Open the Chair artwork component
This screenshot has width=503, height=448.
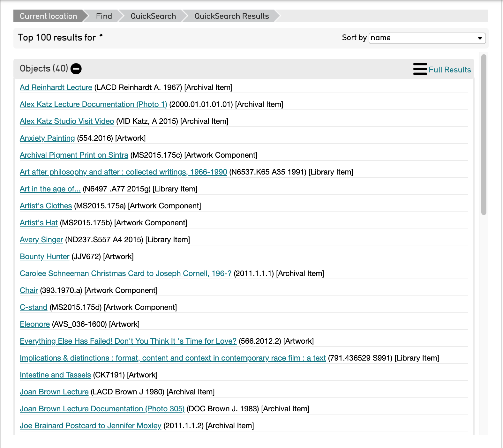pyautogui.click(x=29, y=290)
